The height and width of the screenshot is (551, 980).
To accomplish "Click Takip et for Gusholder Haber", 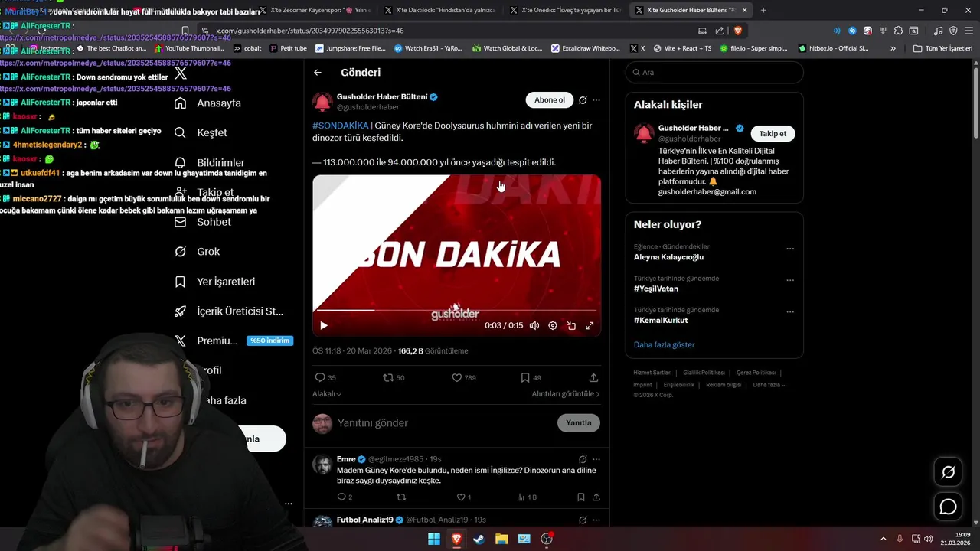I will tap(773, 134).
